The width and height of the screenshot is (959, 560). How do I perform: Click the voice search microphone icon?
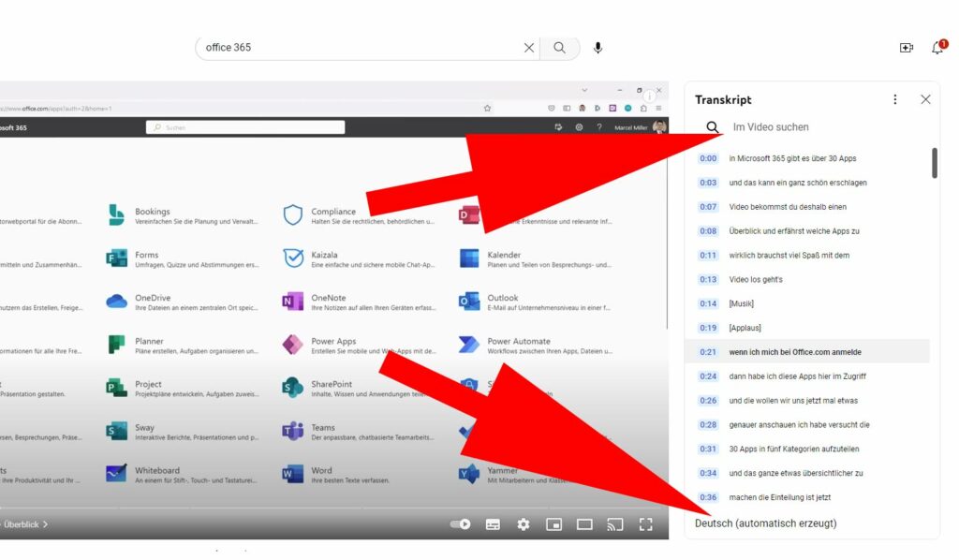pos(598,48)
